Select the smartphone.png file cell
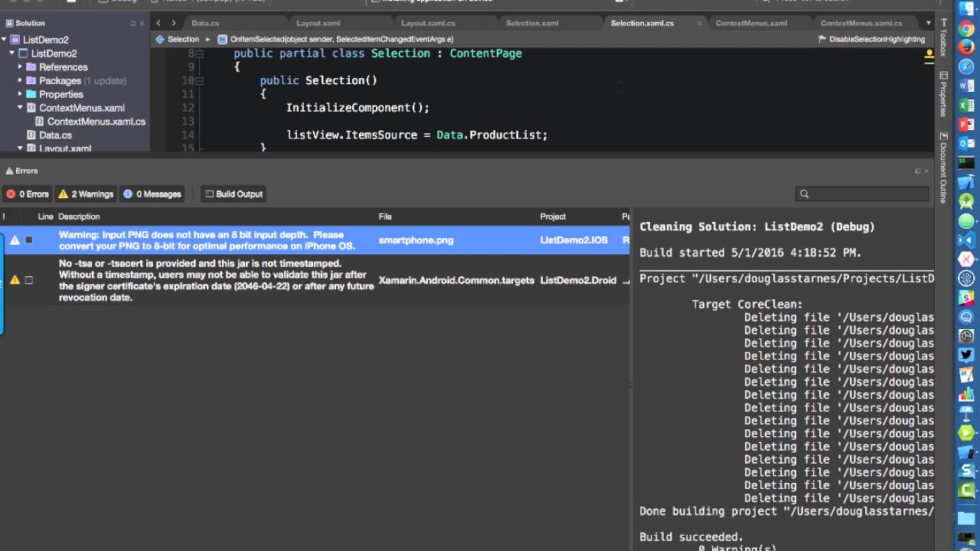The width and height of the screenshot is (980, 551). pos(416,240)
